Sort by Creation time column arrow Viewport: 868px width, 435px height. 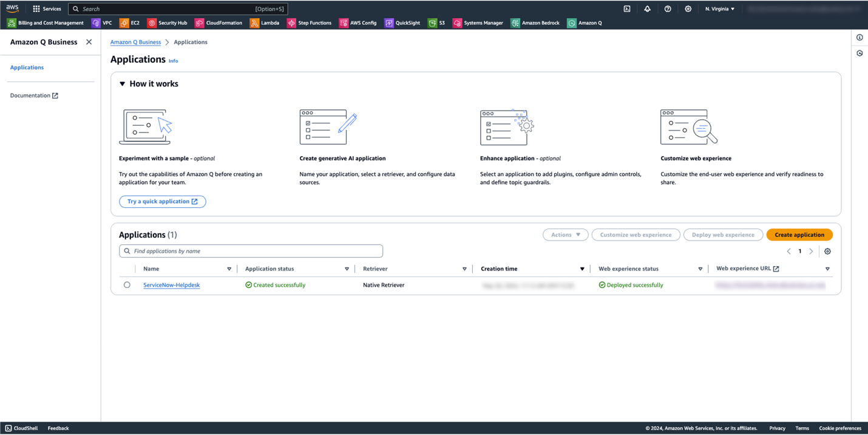pyautogui.click(x=582, y=269)
